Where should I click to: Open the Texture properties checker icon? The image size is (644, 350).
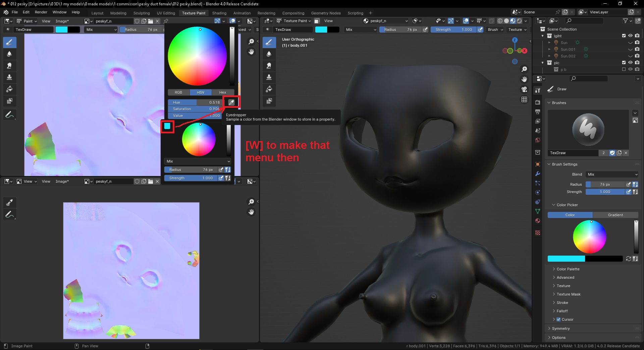[x=538, y=233]
